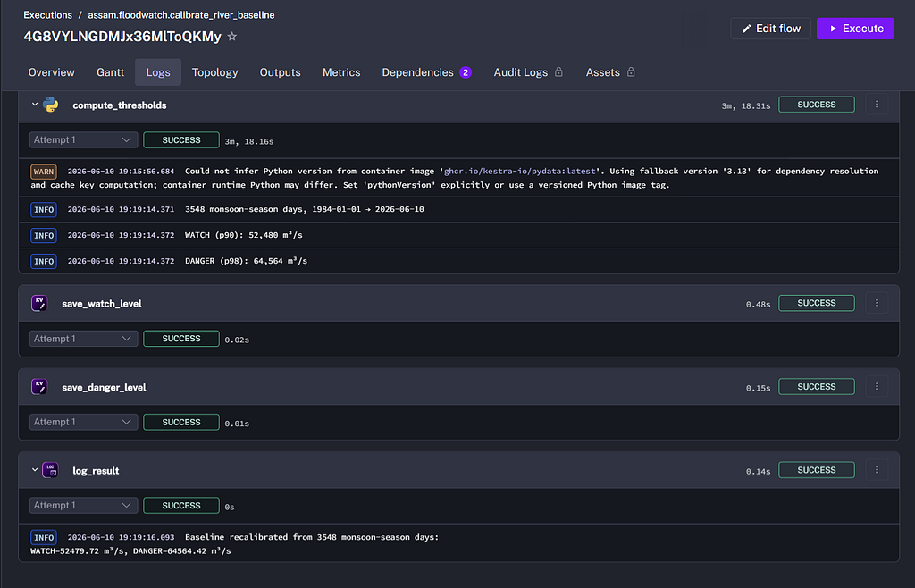
Task: Click the INFO badge on the DANGER (p98) line
Action: [x=44, y=261]
